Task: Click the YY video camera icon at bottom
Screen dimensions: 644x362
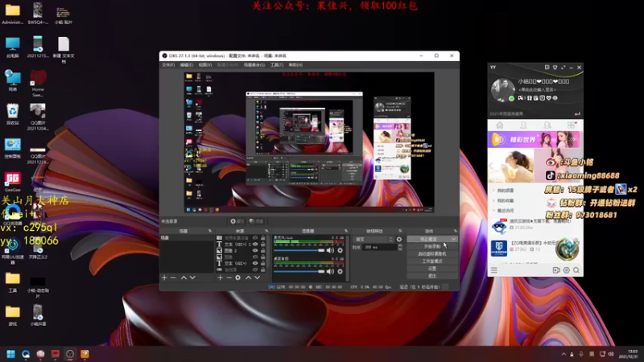Action: tap(556, 270)
